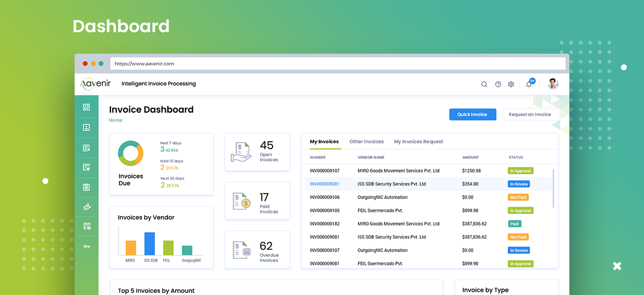Screen dimensions: 644x295
Task: Click the Request an Invoice button
Action: (530, 114)
